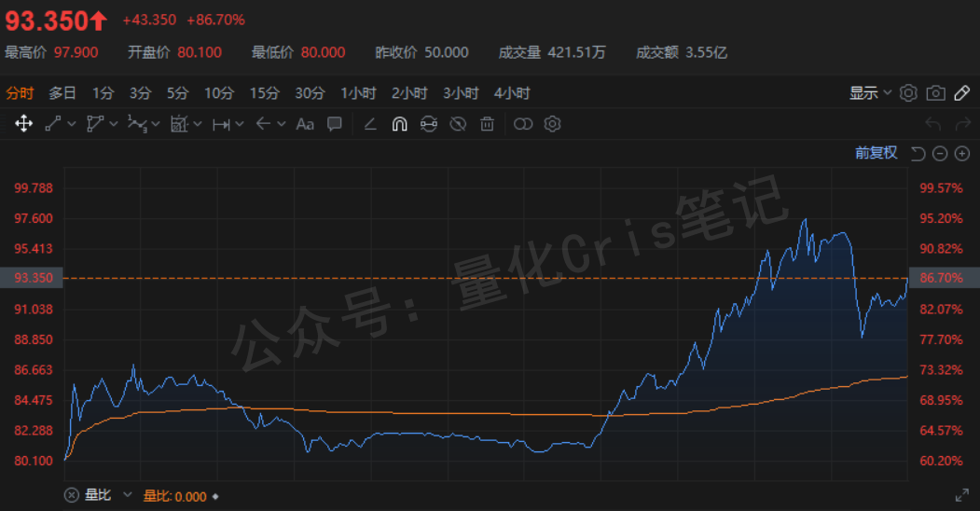Click the 量比: 0.000 value label
The image size is (980, 511).
click(x=175, y=496)
